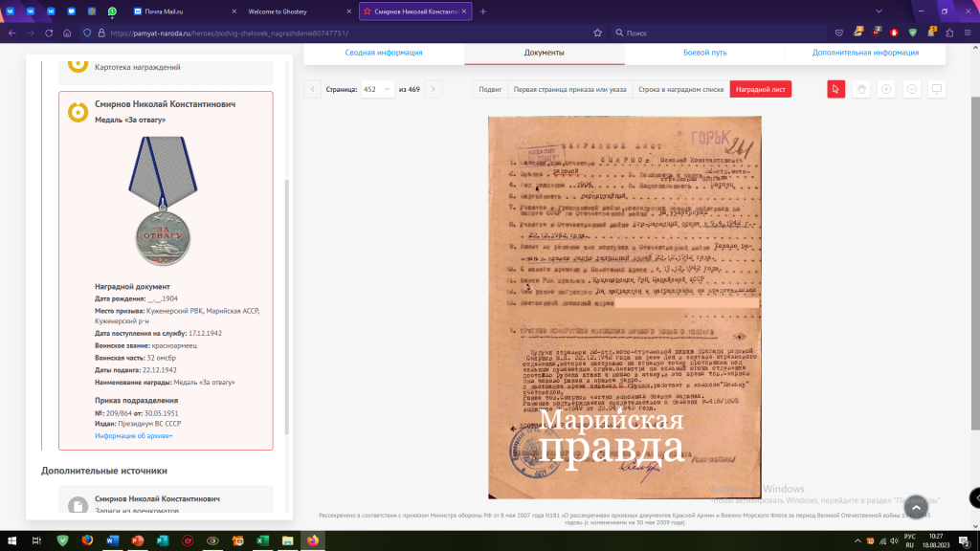The width and height of the screenshot is (980, 551).
Task: Open the Почта Mail.ru browser tab
Action: coord(158,11)
